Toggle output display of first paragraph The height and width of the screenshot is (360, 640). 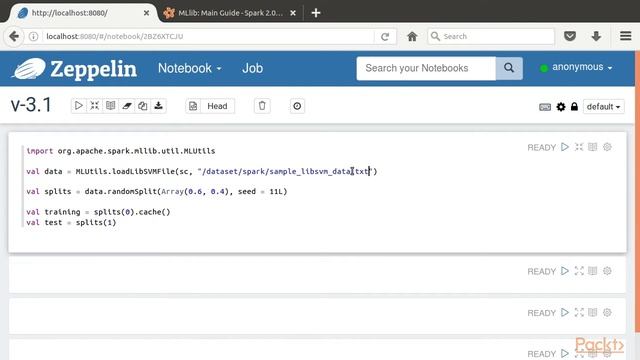tap(593, 147)
